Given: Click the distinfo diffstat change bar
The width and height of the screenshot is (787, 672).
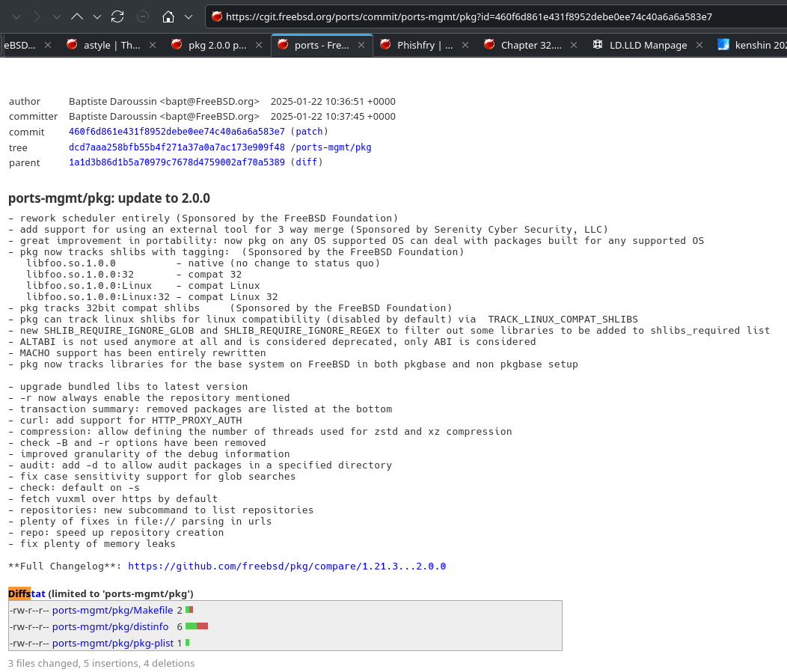Looking at the screenshot, I should coord(197,626).
